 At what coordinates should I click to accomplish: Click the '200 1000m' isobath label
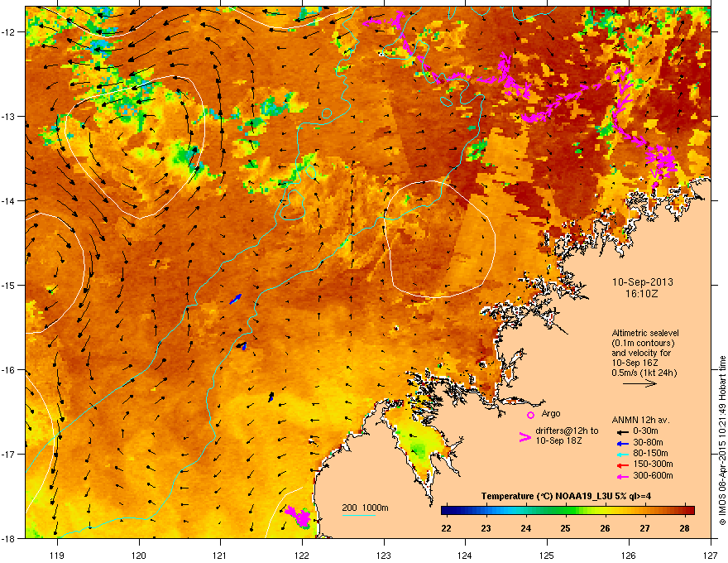coord(365,508)
